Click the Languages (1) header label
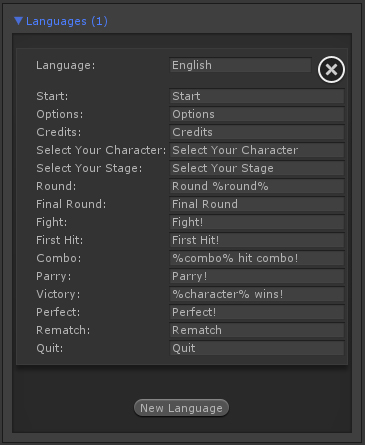This screenshot has height=445, width=365. [x=67, y=21]
